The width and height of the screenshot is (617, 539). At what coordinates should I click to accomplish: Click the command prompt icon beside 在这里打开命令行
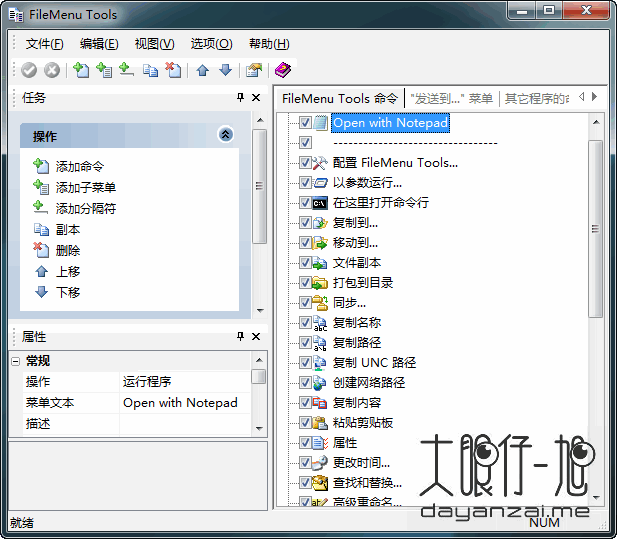pos(320,203)
